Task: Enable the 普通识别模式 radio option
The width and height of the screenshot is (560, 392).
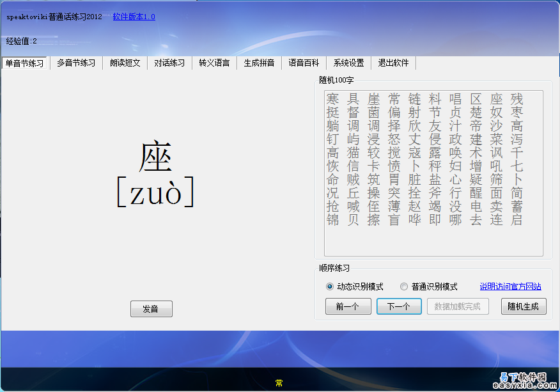Action: [404, 286]
